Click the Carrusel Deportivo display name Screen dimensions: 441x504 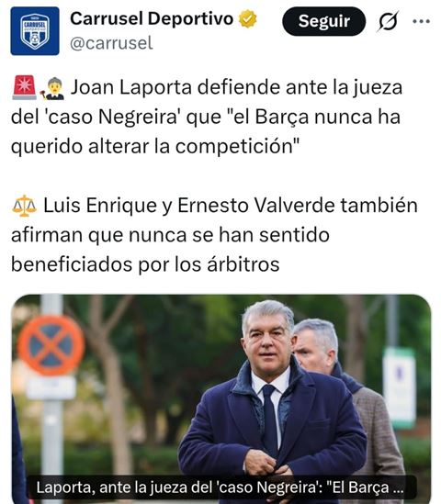pyautogui.click(x=152, y=18)
